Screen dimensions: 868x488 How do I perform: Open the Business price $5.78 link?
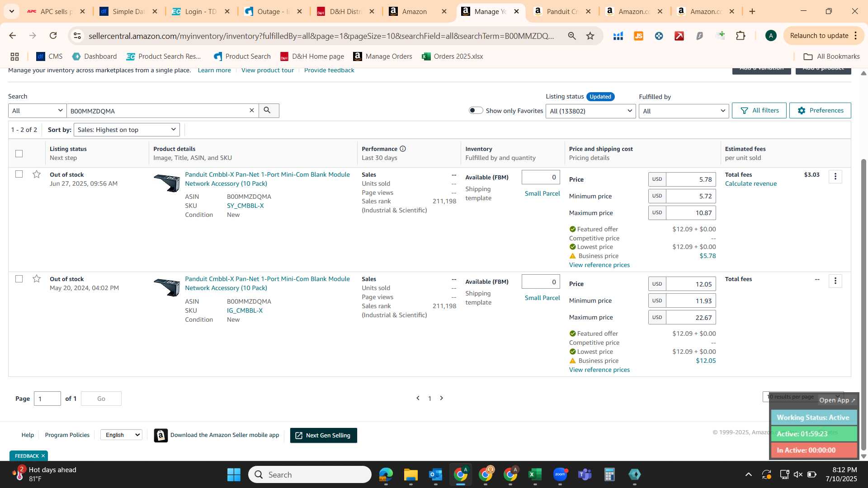click(x=708, y=256)
